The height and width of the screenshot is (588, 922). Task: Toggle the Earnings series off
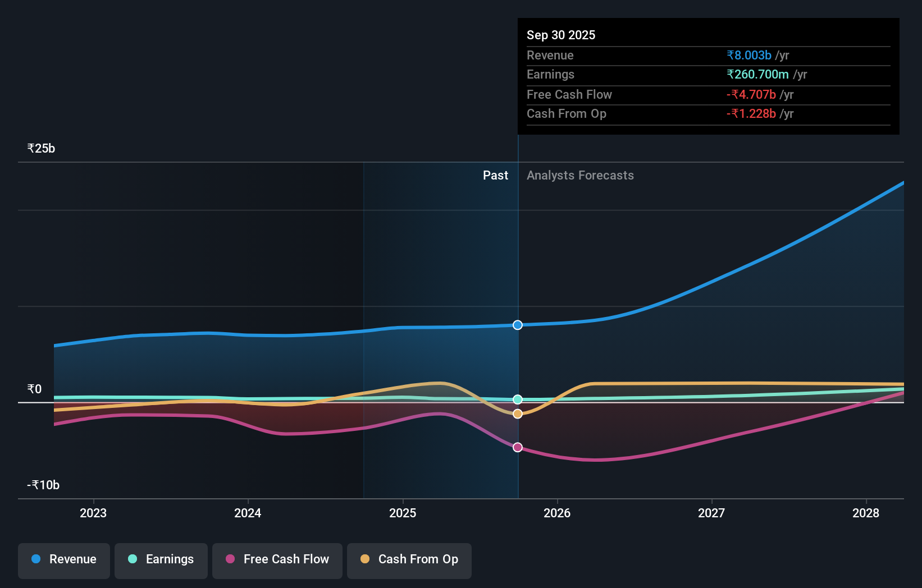coord(161,559)
